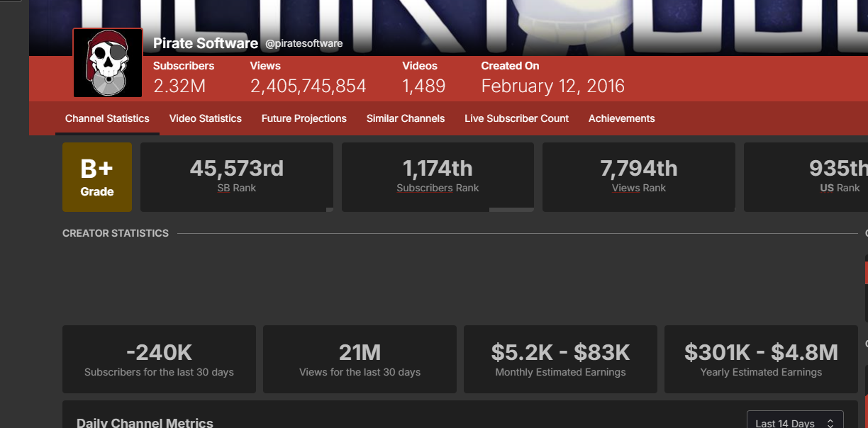Switch to the Video Statistics tab

(x=206, y=118)
